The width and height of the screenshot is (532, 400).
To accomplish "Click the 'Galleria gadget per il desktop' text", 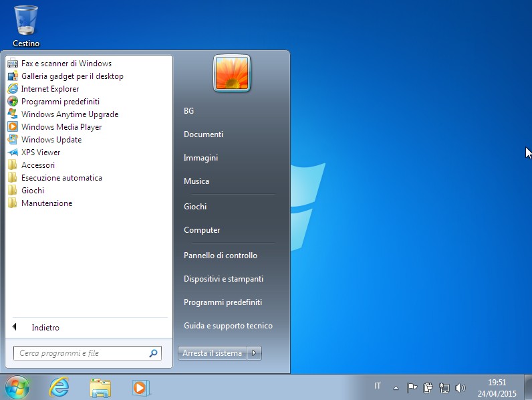I will click(72, 76).
